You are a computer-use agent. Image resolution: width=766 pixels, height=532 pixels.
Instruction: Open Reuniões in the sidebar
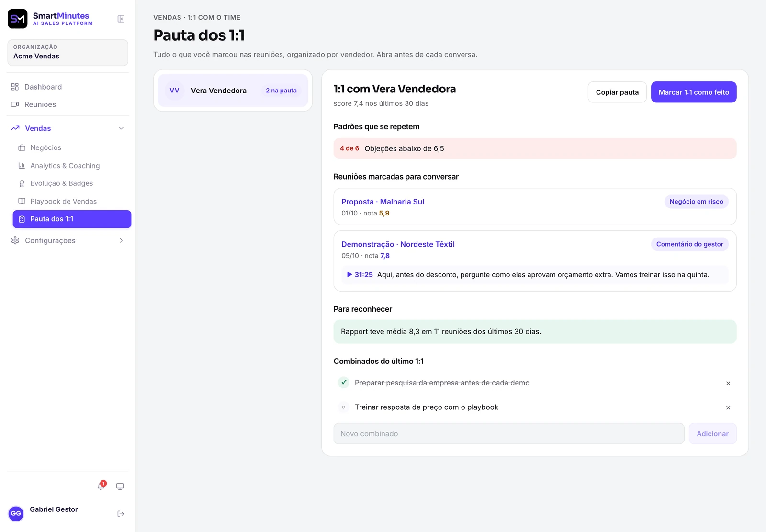coord(68,104)
